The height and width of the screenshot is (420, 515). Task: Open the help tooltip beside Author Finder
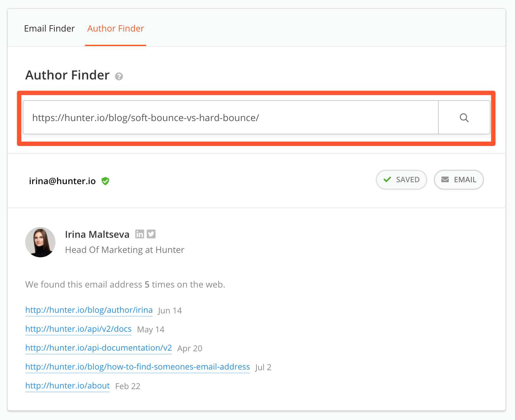119,76
